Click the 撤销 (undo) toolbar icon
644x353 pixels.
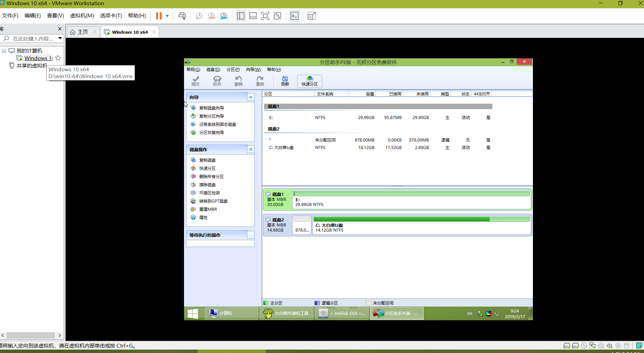239,81
